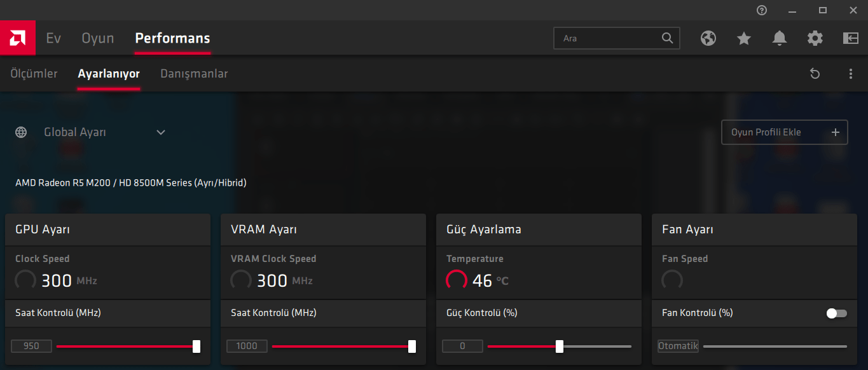The height and width of the screenshot is (370, 868).
Task: Click the GPU clock speed gauge
Action: (x=25, y=280)
